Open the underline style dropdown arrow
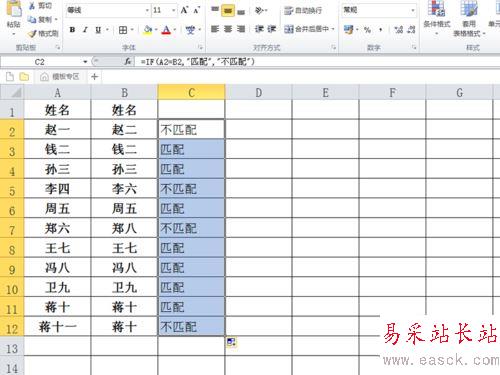The width and height of the screenshot is (500, 375). [x=107, y=30]
